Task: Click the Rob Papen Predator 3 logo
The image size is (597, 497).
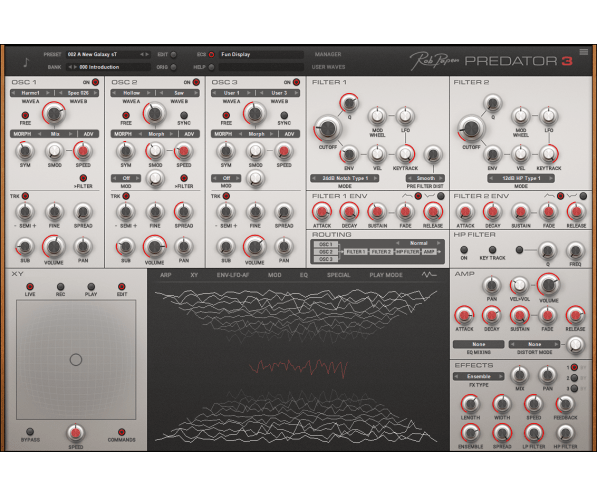Action: coord(491,61)
